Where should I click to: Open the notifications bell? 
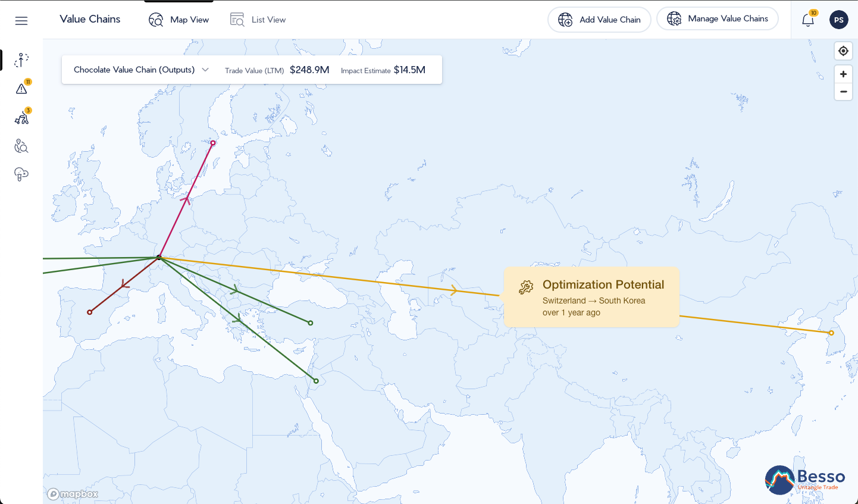tap(808, 20)
